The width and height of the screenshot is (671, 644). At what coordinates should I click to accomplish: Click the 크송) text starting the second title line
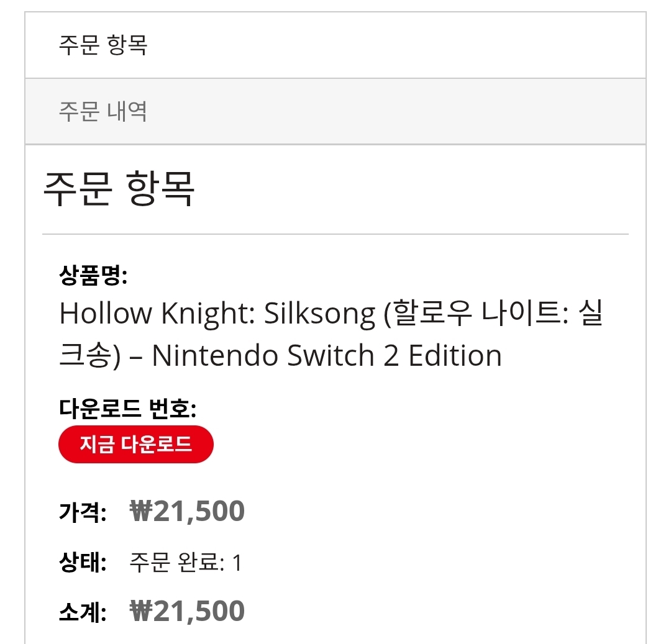point(89,356)
